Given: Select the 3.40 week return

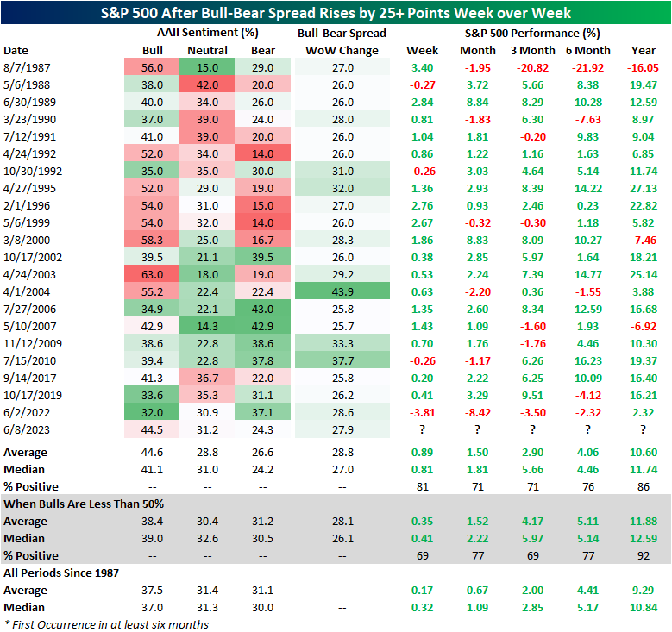Looking at the screenshot, I should [422, 68].
